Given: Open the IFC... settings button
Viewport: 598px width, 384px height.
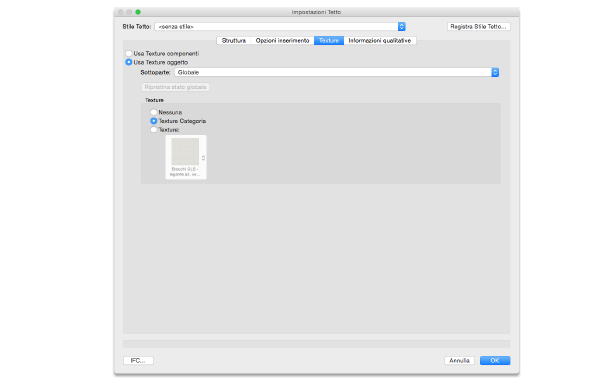Looking at the screenshot, I should point(138,360).
